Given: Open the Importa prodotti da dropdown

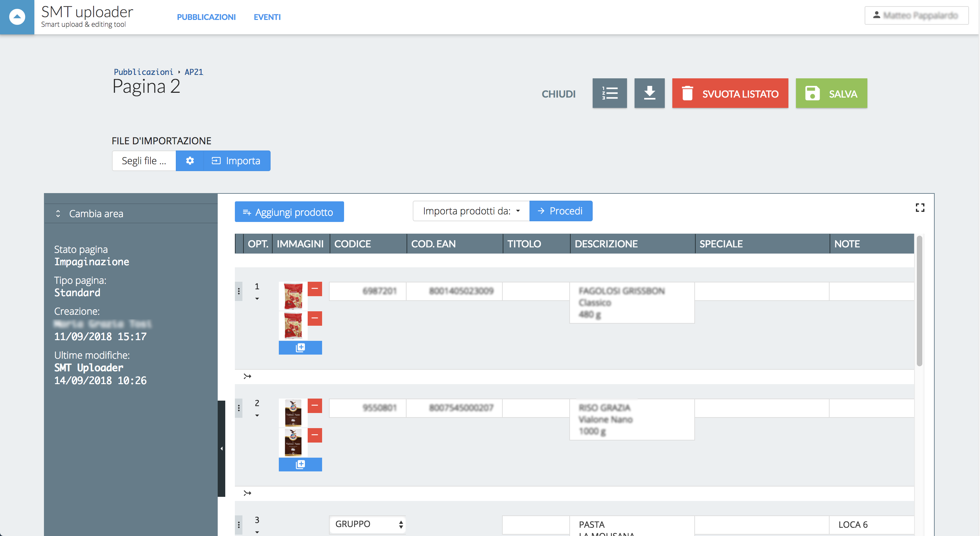Looking at the screenshot, I should click(x=471, y=211).
